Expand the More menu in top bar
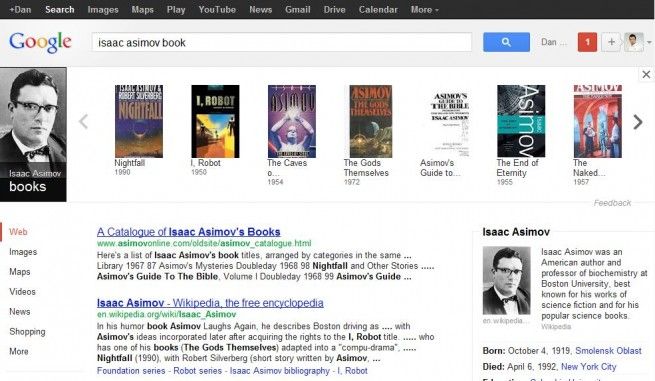Viewport: 655px width, 381px height. click(x=424, y=9)
